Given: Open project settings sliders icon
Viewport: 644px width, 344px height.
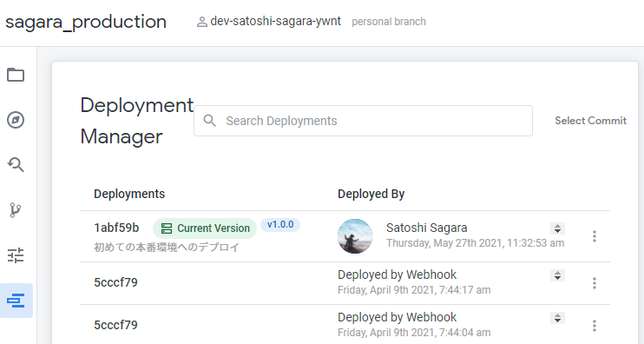Looking at the screenshot, I should click(x=16, y=255).
